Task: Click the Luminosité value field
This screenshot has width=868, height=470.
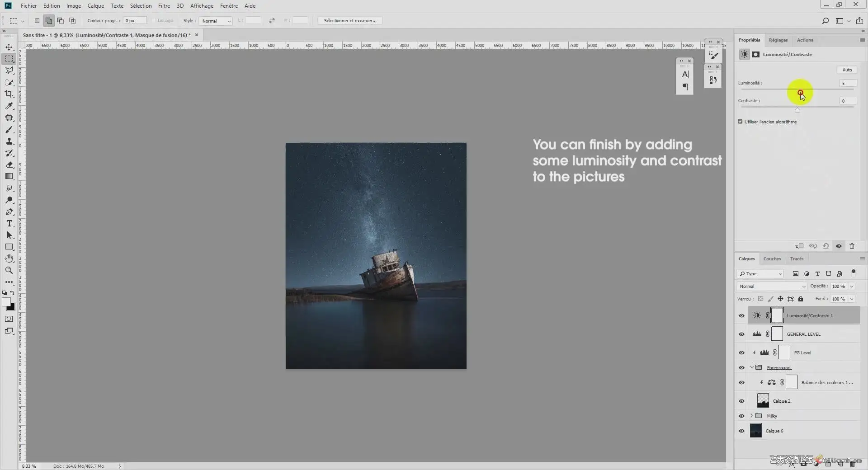Action: click(848, 83)
